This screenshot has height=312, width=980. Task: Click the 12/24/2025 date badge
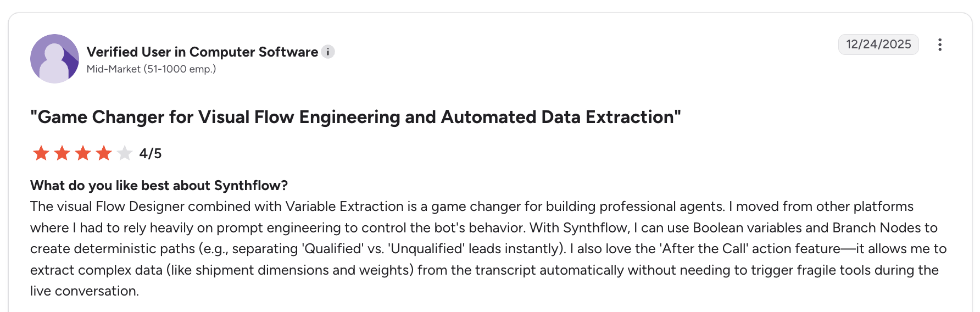878,44
